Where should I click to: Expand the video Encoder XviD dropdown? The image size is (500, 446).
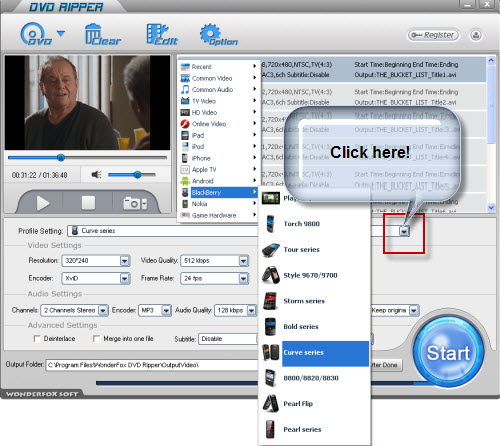[124, 278]
